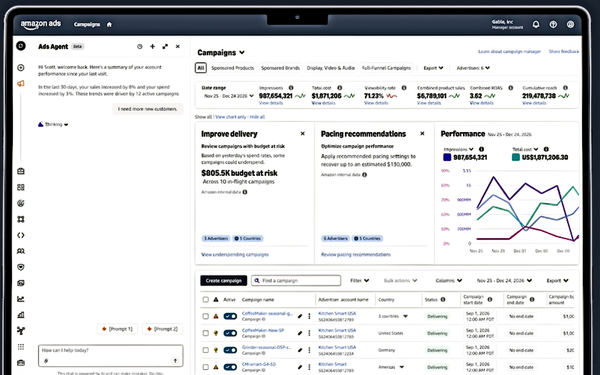Switch to the Sponsored Products tab

pyautogui.click(x=233, y=68)
